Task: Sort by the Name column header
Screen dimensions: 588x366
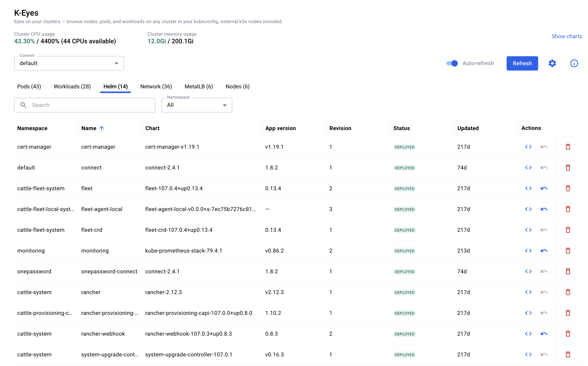Action: click(89, 128)
